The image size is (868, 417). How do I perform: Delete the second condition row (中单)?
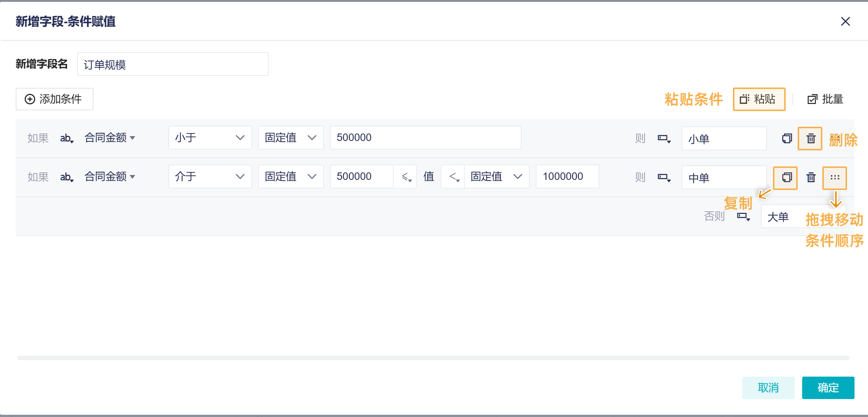tap(811, 177)
